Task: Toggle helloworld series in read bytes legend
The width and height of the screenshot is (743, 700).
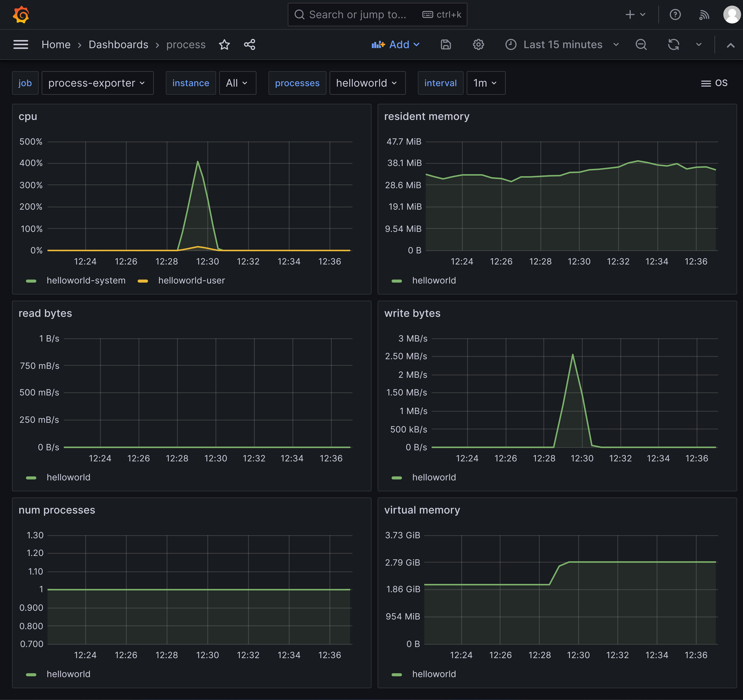Action: [68, 477]
